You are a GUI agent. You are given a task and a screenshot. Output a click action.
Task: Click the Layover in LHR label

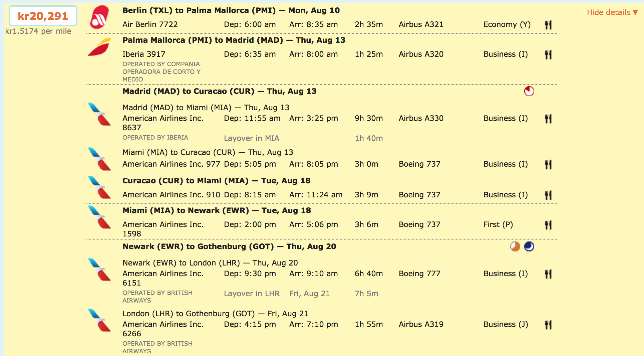pos(252,294)
